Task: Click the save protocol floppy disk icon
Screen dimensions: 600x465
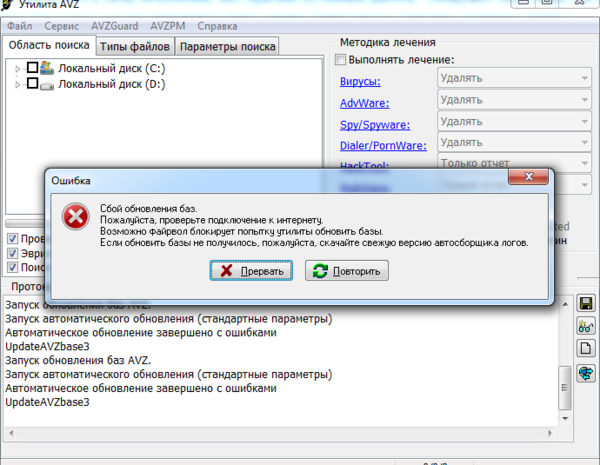Action: click(586, 303)
